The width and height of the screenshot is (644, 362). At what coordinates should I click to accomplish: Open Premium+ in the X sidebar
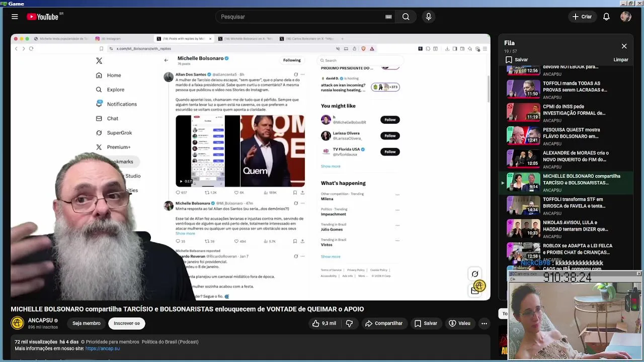point(113,147)
